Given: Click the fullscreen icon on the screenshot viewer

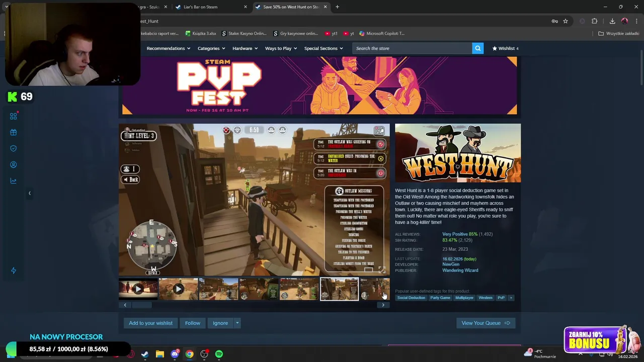Looking at the screenshot, I should 381,270.
